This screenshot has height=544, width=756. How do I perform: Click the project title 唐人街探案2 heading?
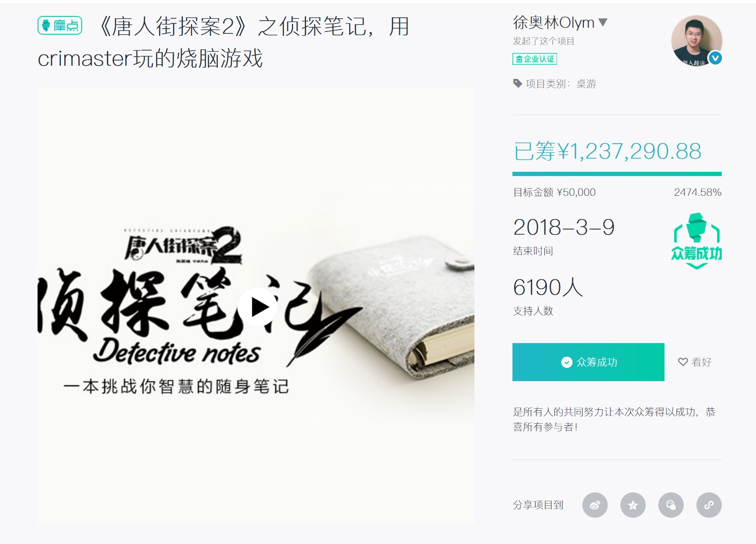pyautogui.click(x=224, y=42)
